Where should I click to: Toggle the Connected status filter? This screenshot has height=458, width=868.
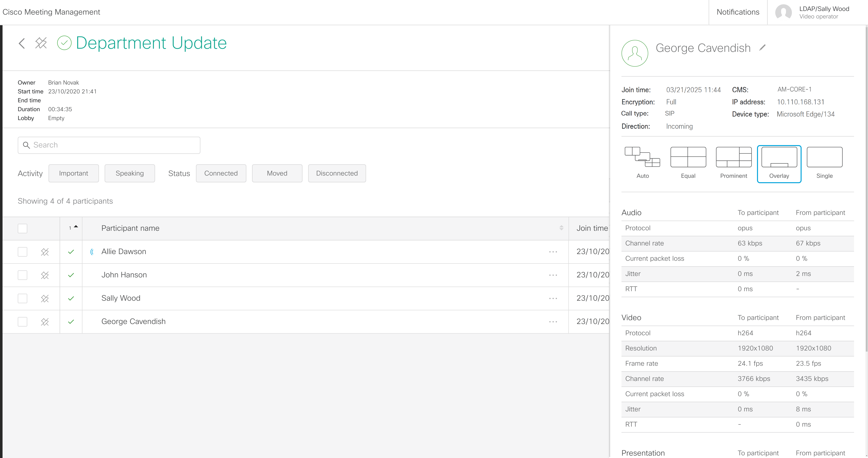click(x=221, y=173)
